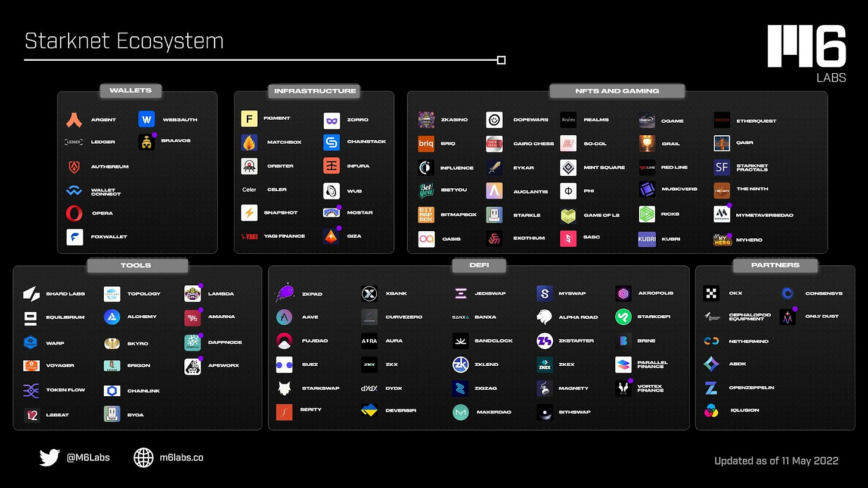Click the Yagi Finance label
The image size is (868, 488).
click(x=285, y=236)
